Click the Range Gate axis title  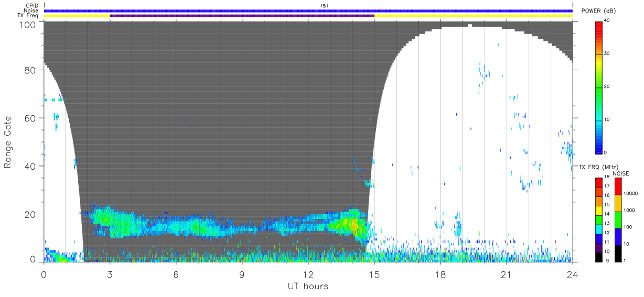click(x=8, y=142)
